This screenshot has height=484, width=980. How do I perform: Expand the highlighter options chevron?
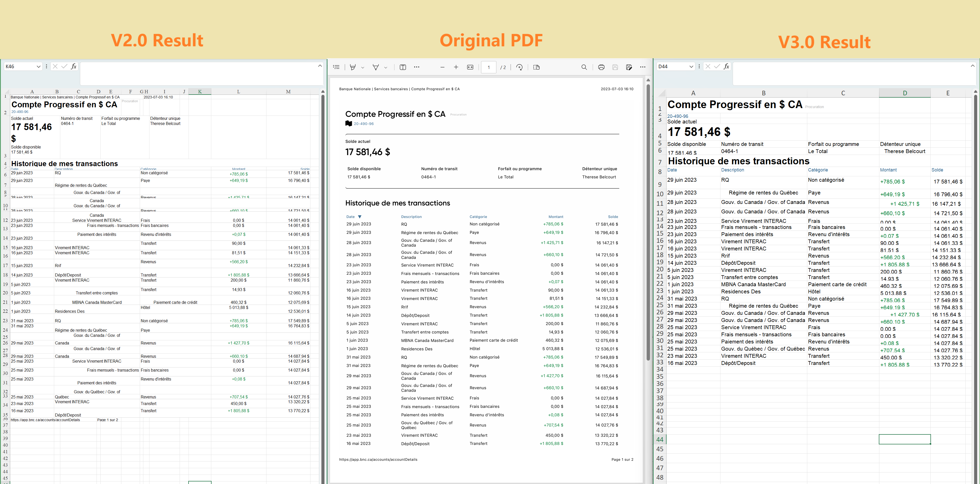[x=363, y=67]
